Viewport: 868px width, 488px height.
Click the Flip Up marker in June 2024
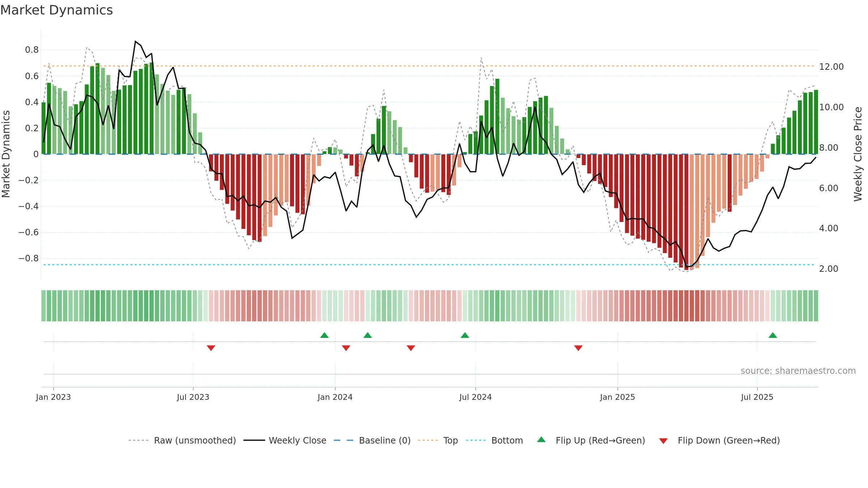click(x=465, y=335)
